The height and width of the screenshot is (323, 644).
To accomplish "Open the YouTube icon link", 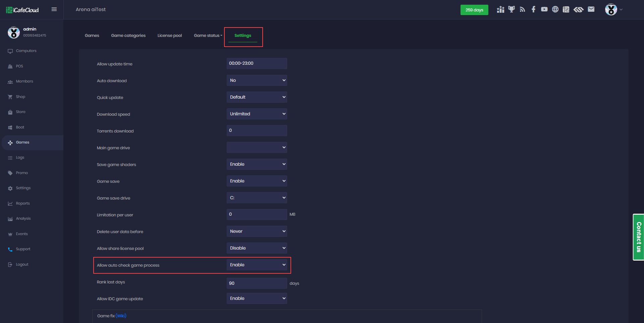I will point(544,9).
